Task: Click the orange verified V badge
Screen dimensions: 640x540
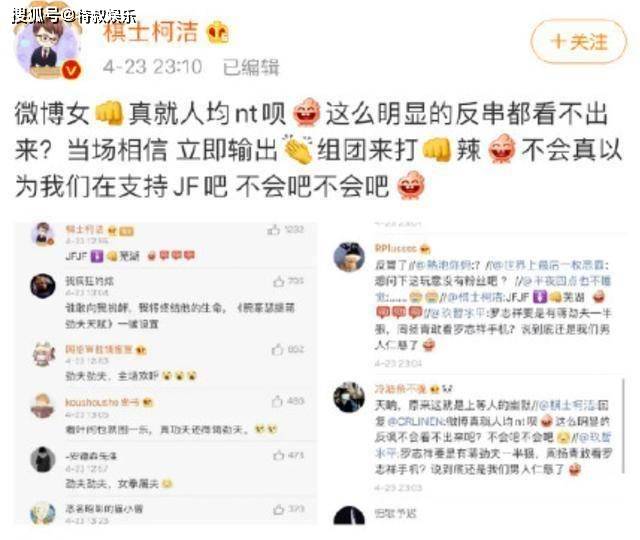Action: click(x=72, y=70)
